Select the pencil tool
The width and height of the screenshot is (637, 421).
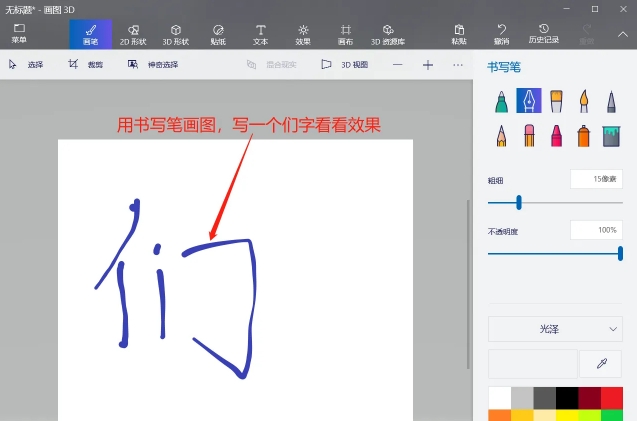(501, 135)
